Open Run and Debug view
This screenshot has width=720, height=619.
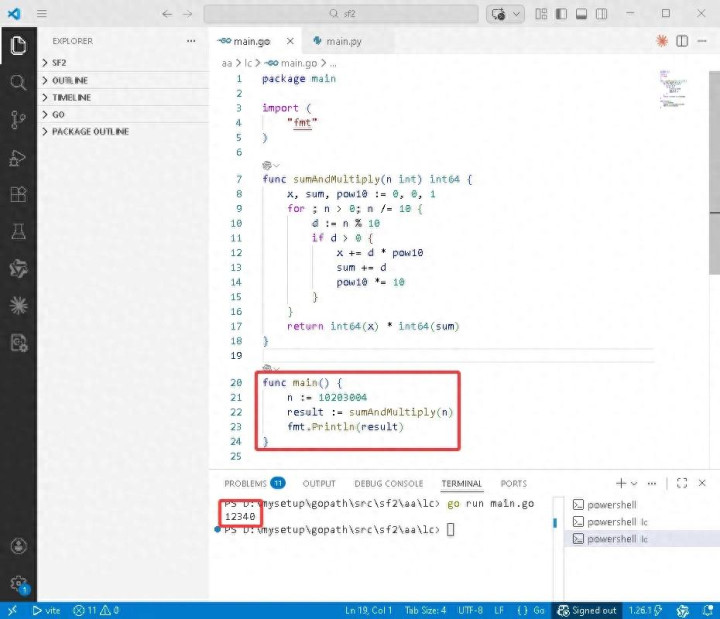pos(18,158)
